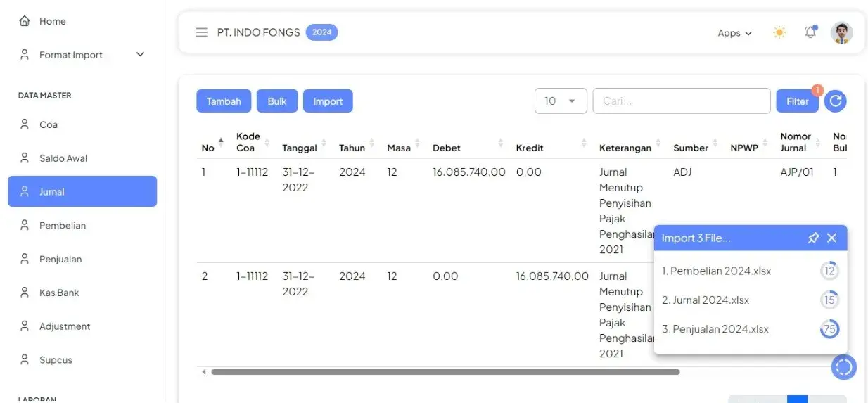The height and width of the screenshot is (403, 868).
Task: Open the Apps dropdown
Action: 735,33
